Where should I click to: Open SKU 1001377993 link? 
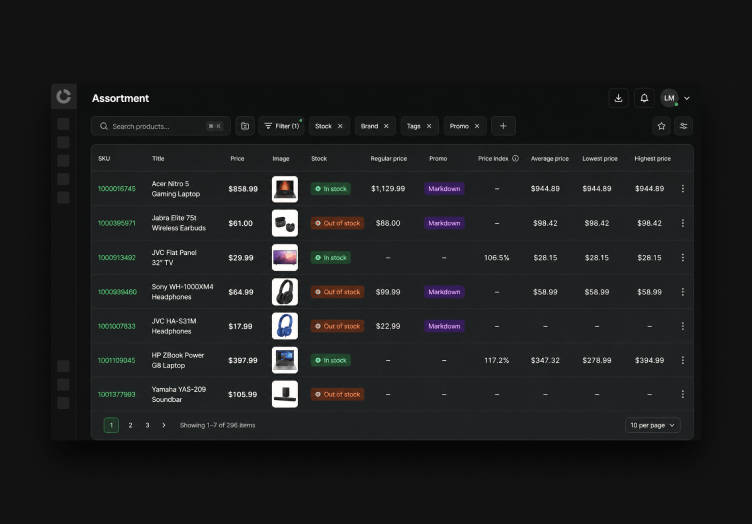tap(117, 395)
